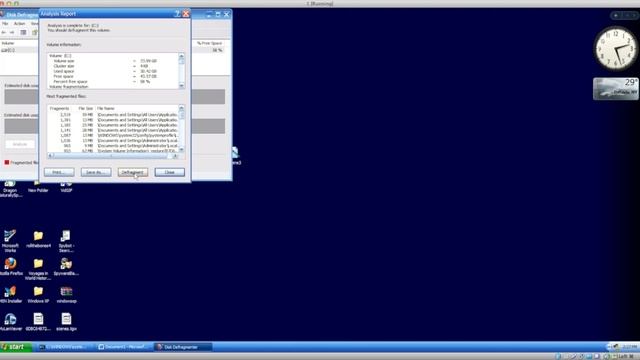Click the % Free Space column header
The image size is (640, 360).
[209, 43]
